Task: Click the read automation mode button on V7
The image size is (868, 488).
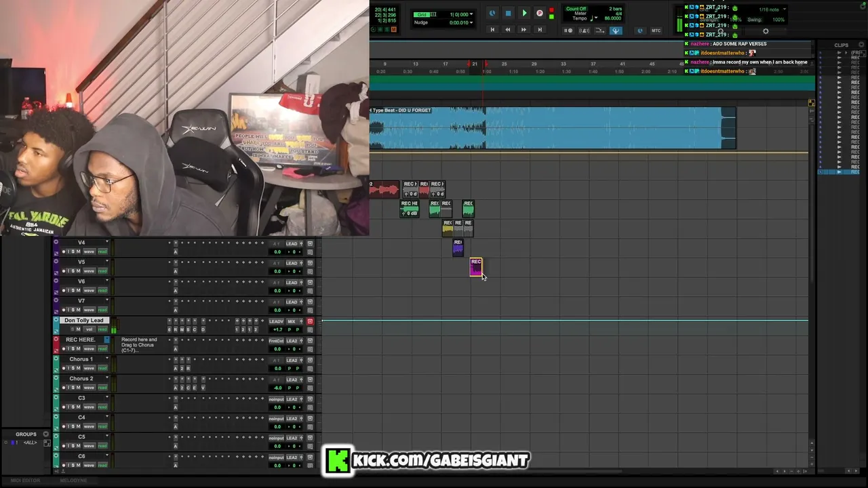Action: click(102, 310)
